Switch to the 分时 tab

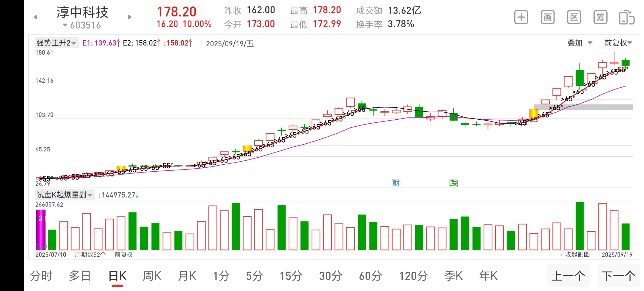[41, 276]
